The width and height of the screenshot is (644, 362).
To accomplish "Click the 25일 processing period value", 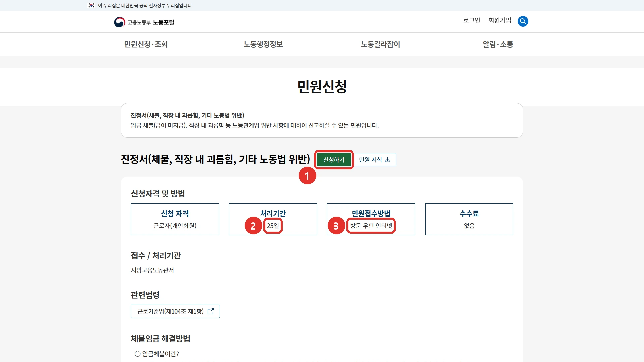I will pyautogui.click(x=273, y=226).
